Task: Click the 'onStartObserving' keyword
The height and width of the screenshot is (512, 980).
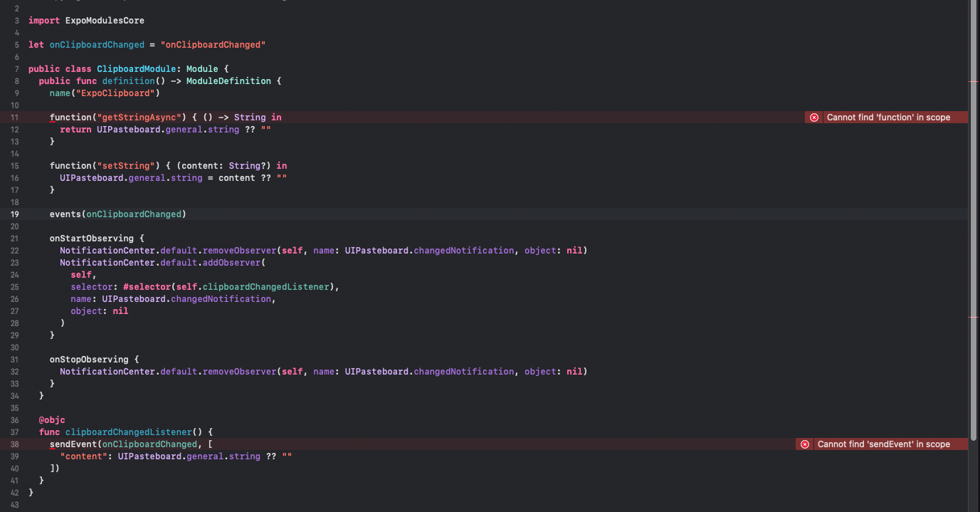Action: click(92, 239)
